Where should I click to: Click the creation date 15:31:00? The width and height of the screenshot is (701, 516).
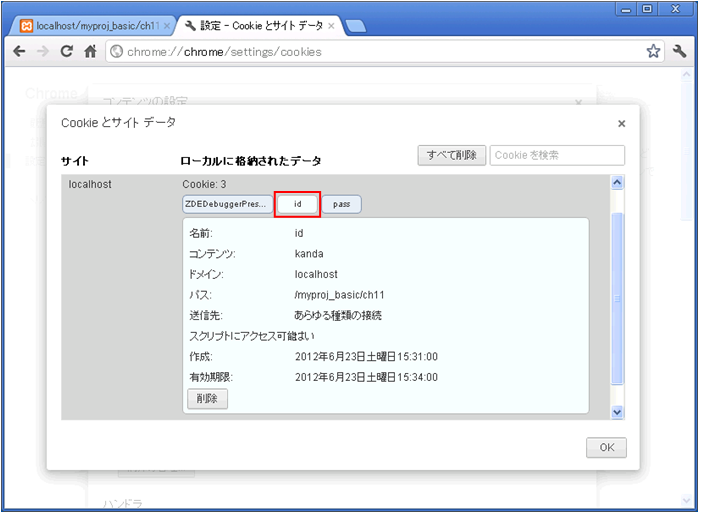click(x=366, y=357)
